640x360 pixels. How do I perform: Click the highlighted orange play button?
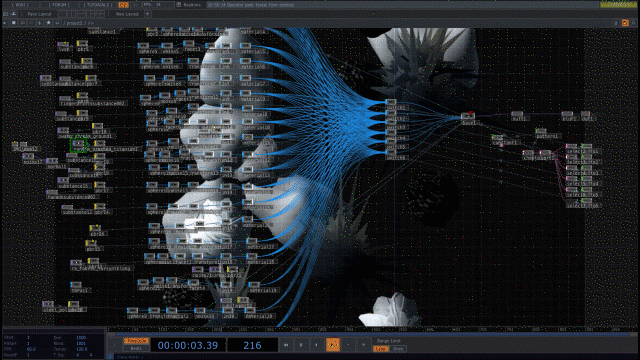(333, 345)
